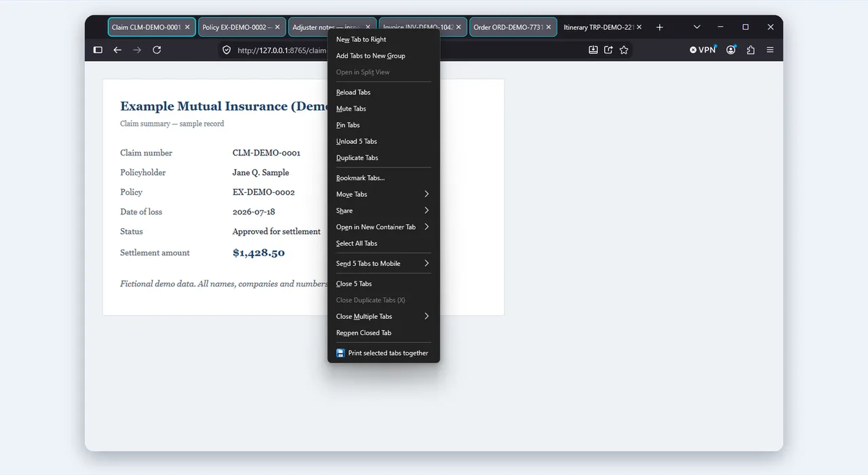Close the Claim CLM-DEMO-0001 tab
The image size is (868, 475).
tap(187, 27)
